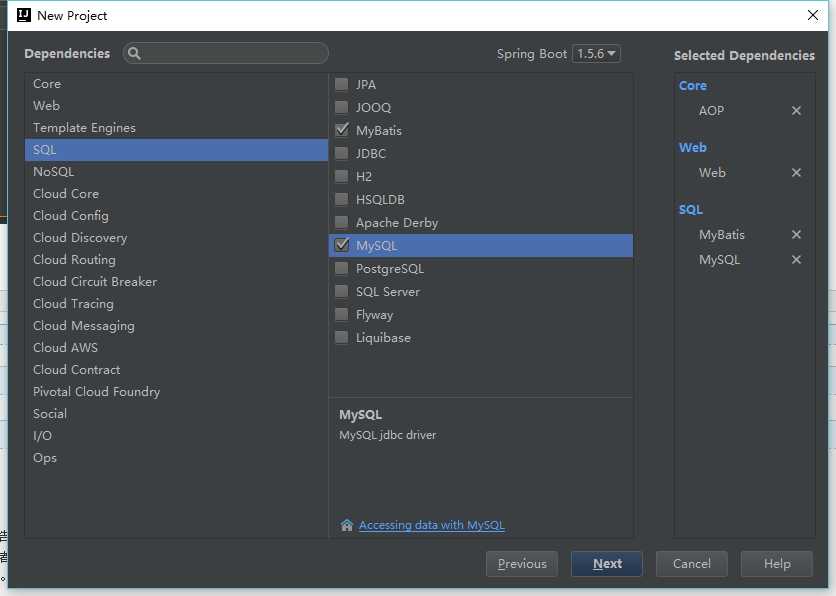Select Cloud Messaging category

point(176,326)
